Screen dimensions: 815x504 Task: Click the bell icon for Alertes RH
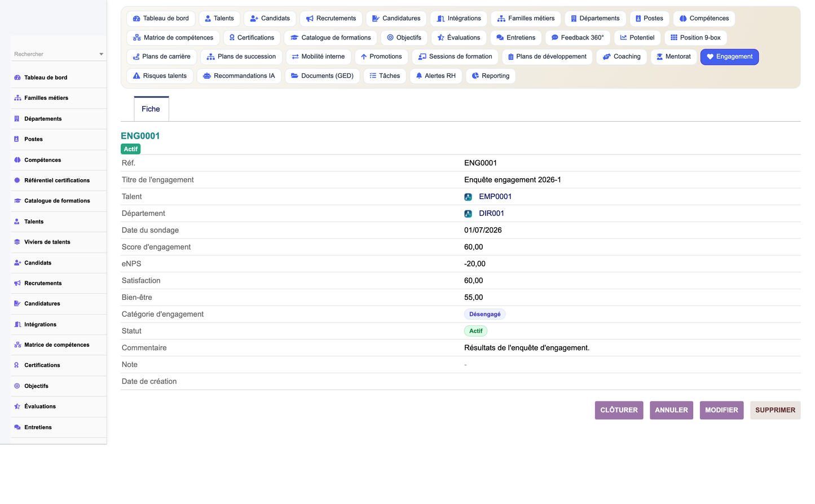point(419,76)
